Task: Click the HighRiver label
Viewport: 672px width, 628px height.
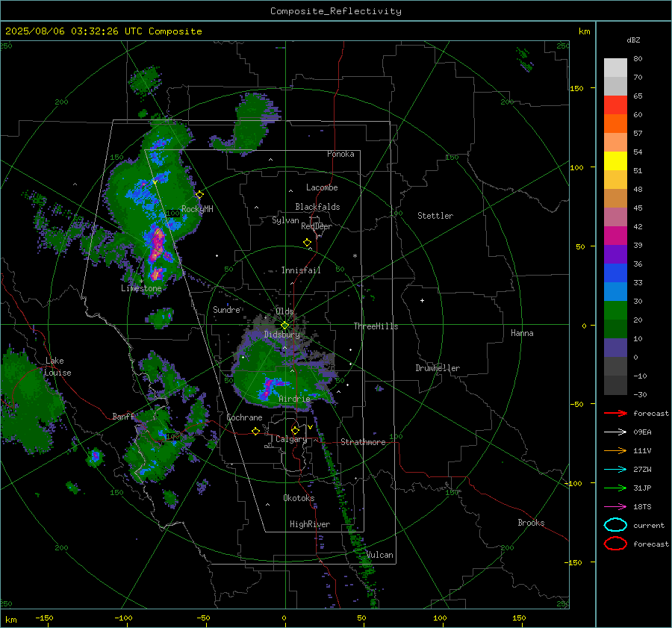Action: click(x=310, y=524)
